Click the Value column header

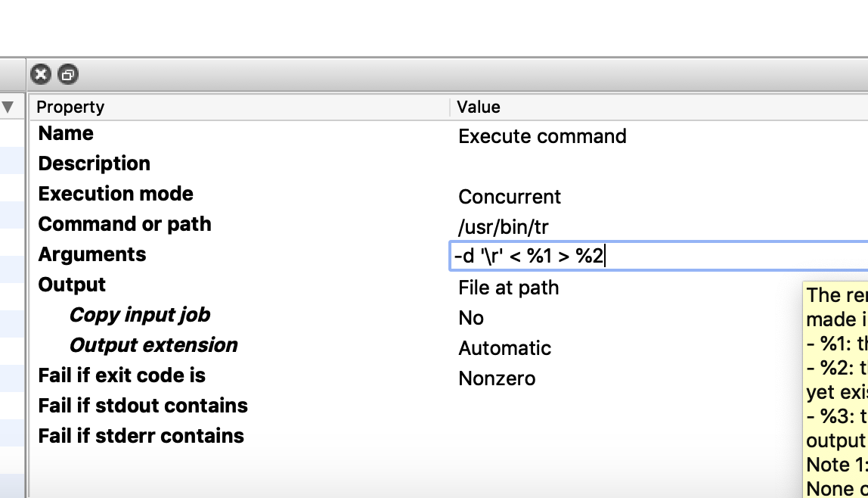click(479, 107)
